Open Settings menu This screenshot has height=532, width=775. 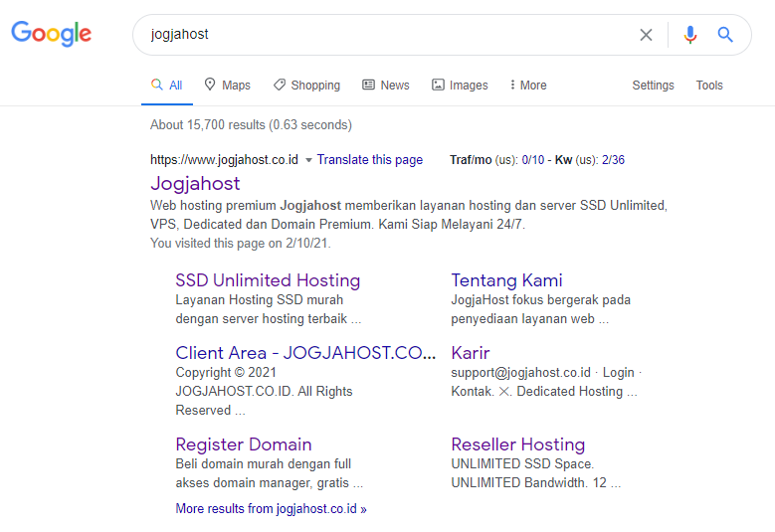point(653,85)
